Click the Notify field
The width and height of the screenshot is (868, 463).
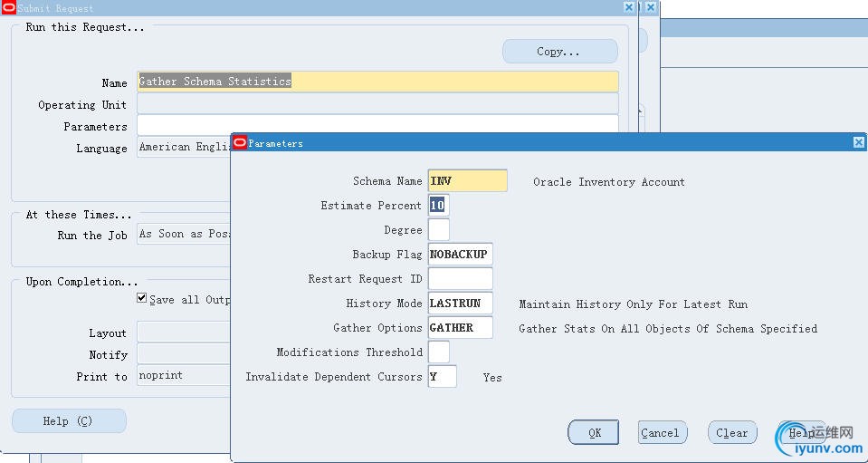[x=184, y=354]
